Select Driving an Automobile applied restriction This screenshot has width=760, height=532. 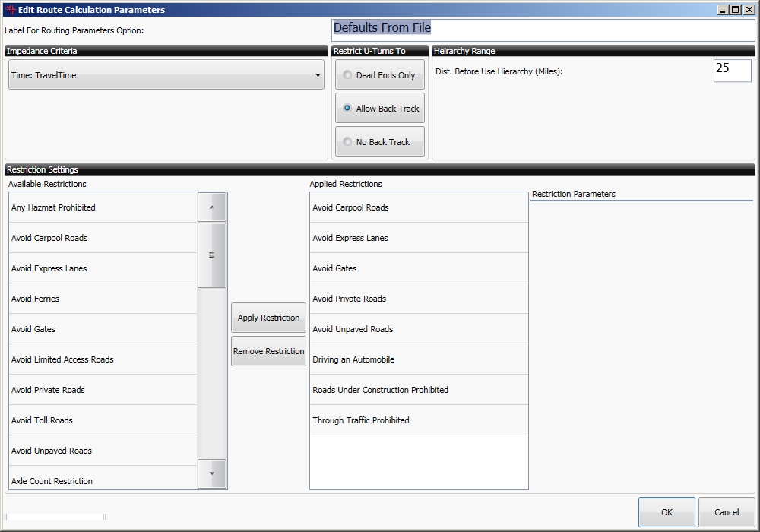click(x=419, y=359)
